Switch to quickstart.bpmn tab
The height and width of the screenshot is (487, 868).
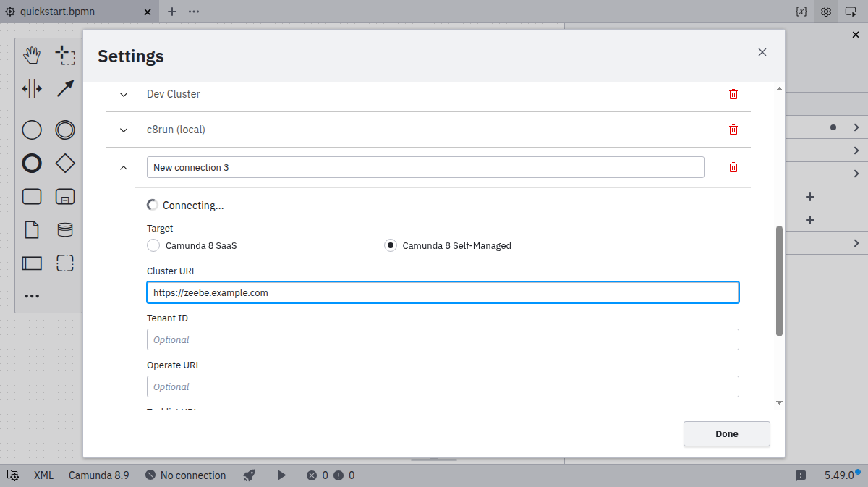pos(57,12)
